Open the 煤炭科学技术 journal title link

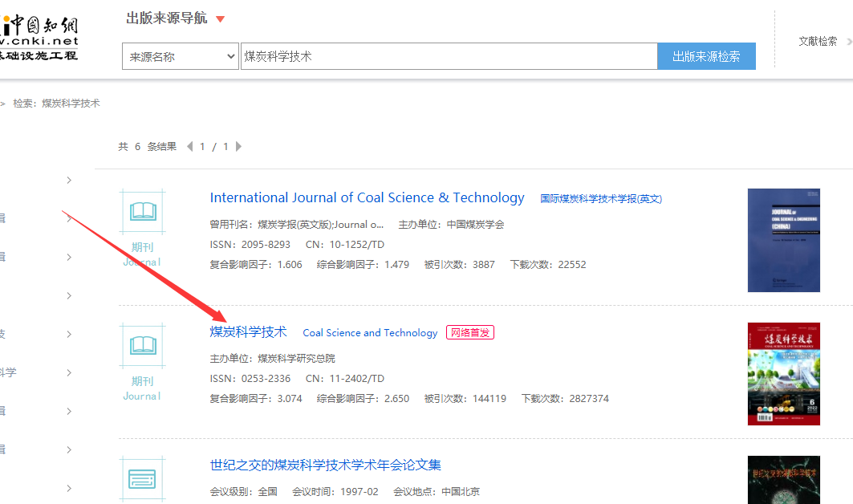pos(248,331)
